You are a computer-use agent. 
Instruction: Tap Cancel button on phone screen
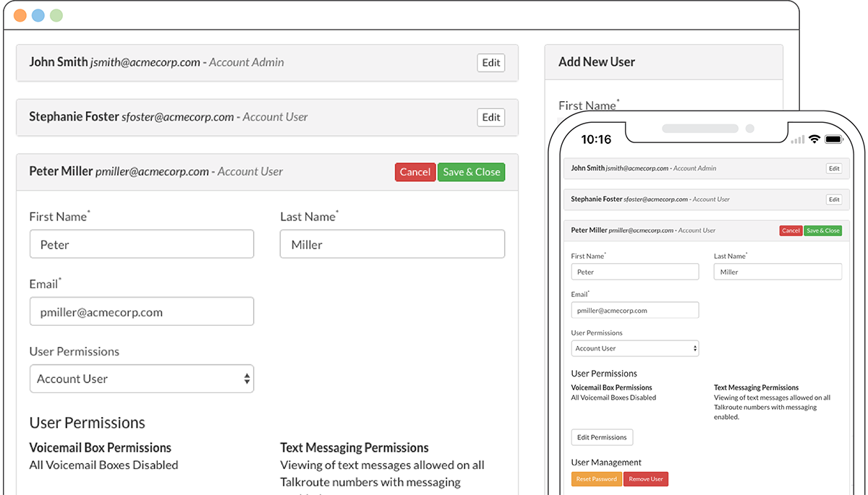pyautogui.click(x=791, y=231)
